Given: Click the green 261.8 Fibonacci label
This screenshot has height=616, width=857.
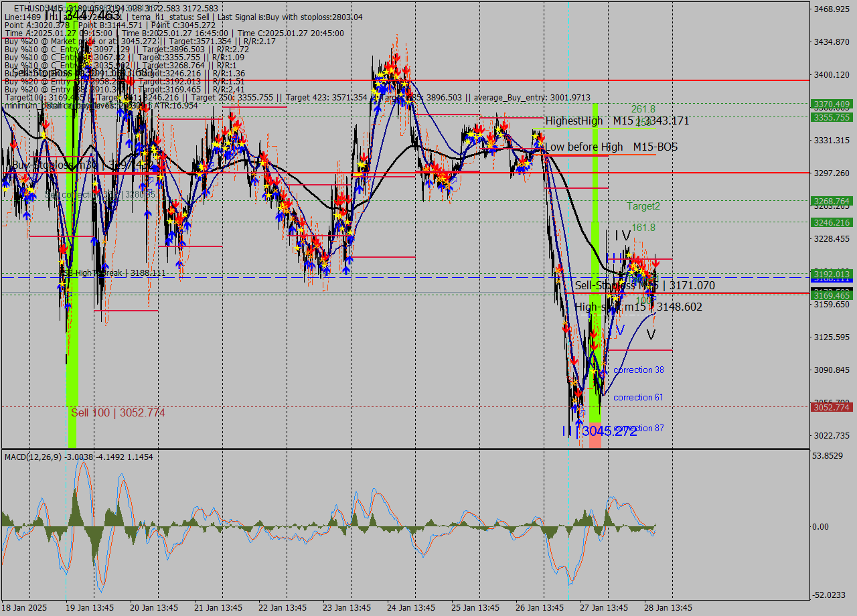Looking at the screenshot, I should coord(643,109).
